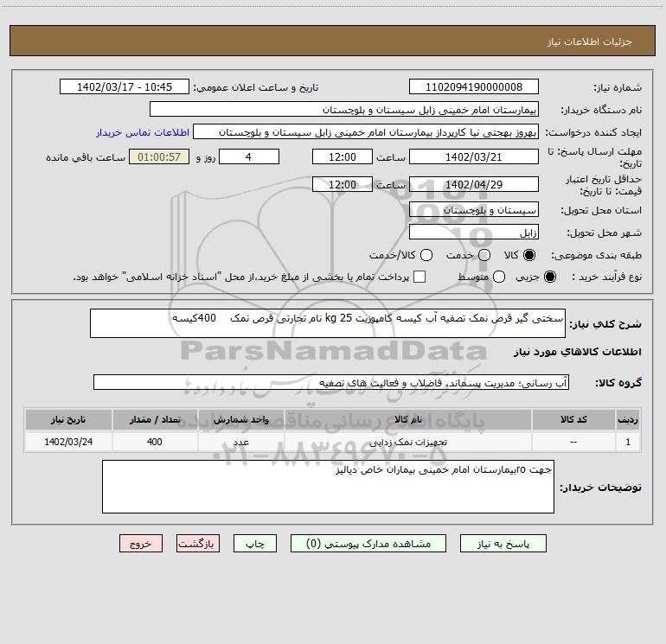Click the days remaining field showing 4
666x644 pixels.
click(x=249, y=156)
